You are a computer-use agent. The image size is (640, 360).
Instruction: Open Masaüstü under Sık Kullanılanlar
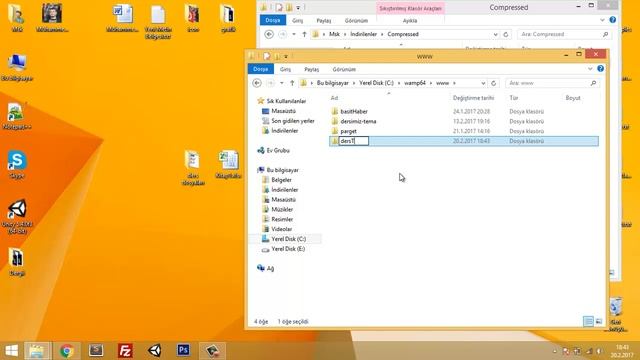coord(283,111)
